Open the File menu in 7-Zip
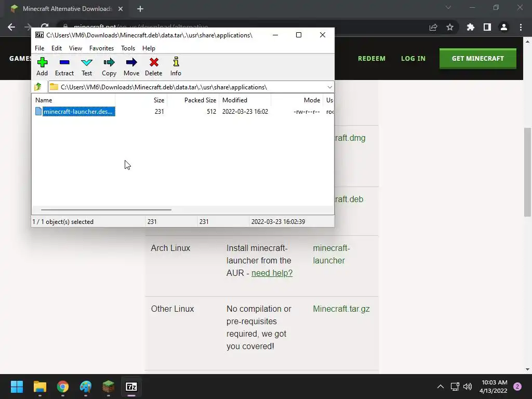Viewport: 532px width, 399px height. (x=39, y=48)
